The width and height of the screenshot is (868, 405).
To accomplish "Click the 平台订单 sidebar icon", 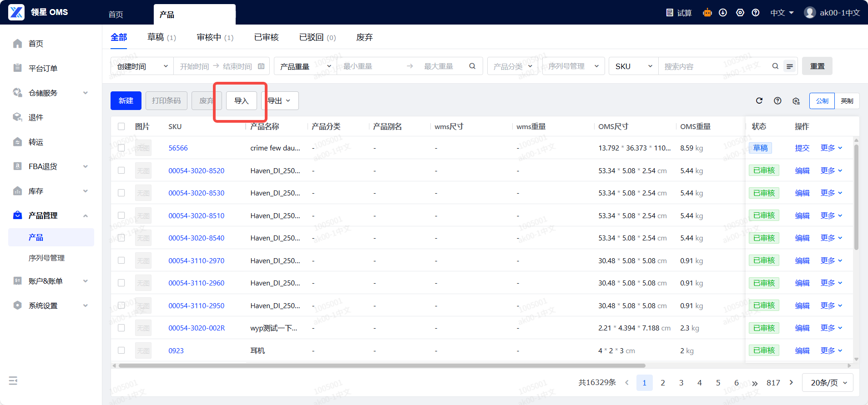I will coord(18,68).
